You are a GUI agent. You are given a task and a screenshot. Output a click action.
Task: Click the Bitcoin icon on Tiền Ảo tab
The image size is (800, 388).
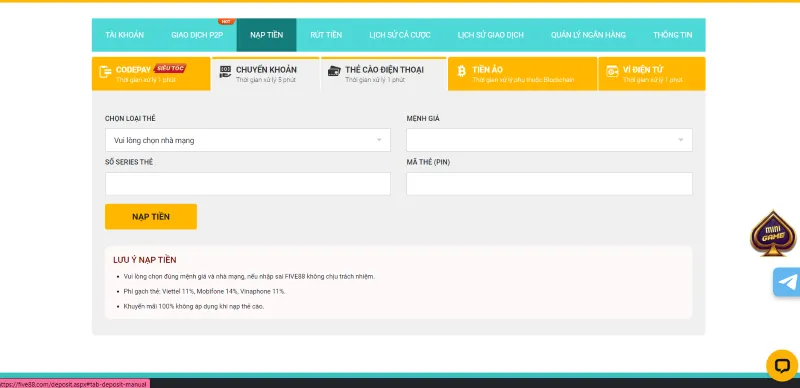click(x=461, y=71)
